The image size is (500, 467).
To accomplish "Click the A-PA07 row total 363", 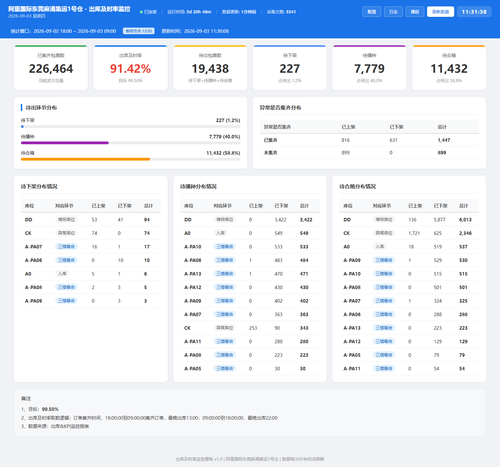I will click(304, 314).
